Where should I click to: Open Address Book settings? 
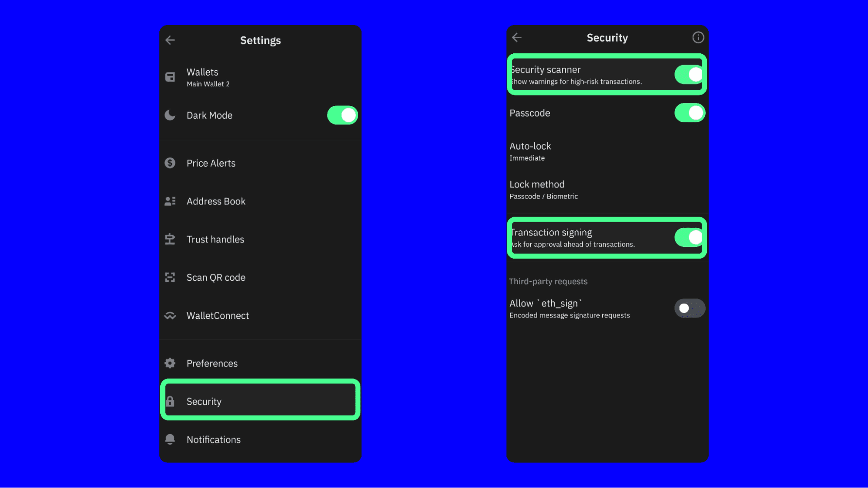pyautogui.click(x=216, y=201)
